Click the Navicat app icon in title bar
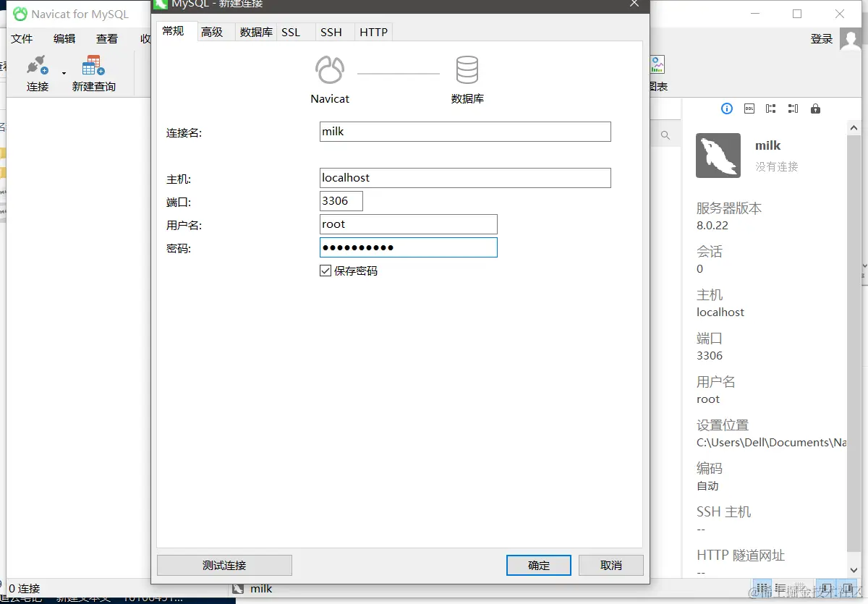Image resolution: width=868 pixels, height=604 pixels. point(20,14)
